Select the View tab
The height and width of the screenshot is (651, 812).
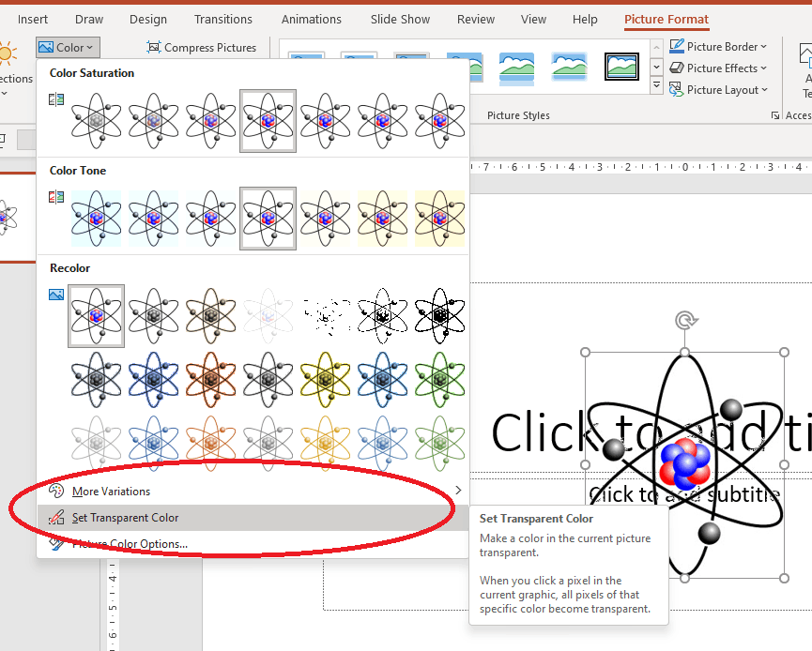533,19
